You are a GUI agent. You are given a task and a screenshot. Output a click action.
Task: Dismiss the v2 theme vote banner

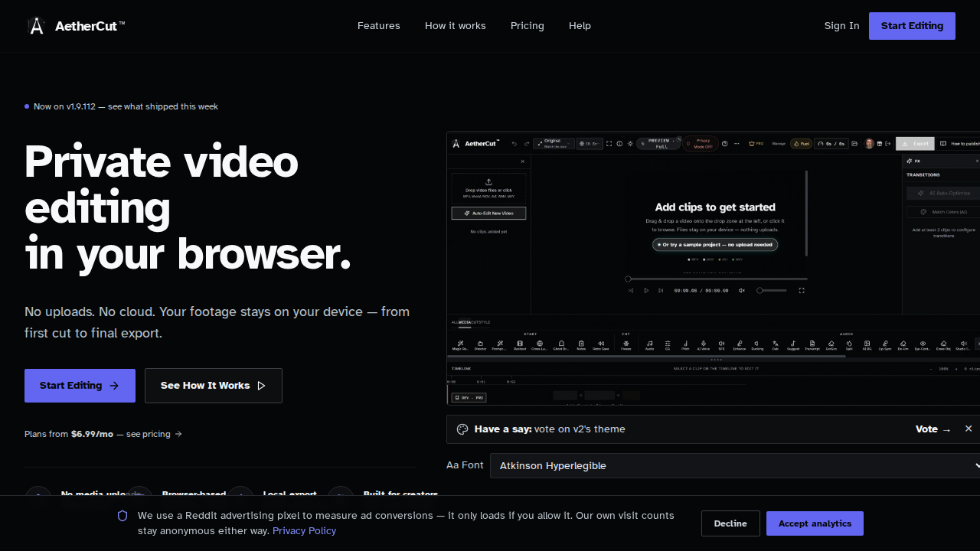click(969, 429)
